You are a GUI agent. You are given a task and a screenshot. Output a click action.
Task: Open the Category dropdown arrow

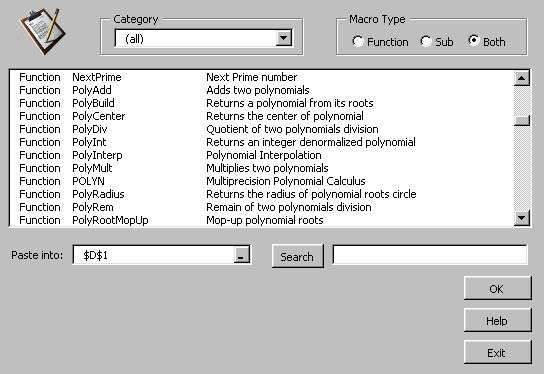(x=283, y=38)
